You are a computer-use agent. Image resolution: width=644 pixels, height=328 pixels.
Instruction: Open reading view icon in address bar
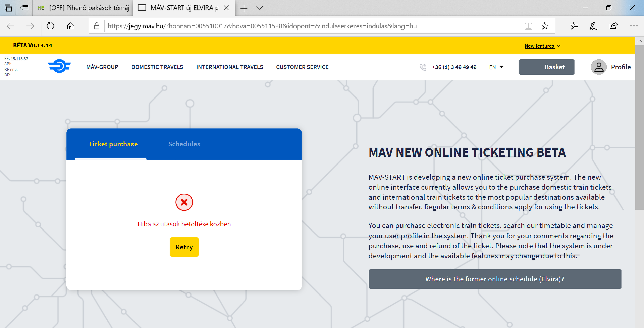pos(528,26)
